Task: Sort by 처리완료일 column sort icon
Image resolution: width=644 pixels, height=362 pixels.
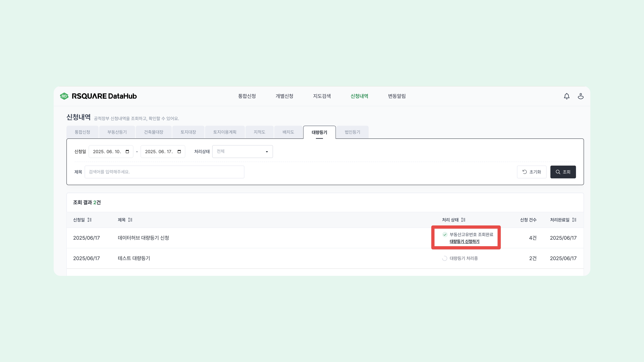Action: 574,220
